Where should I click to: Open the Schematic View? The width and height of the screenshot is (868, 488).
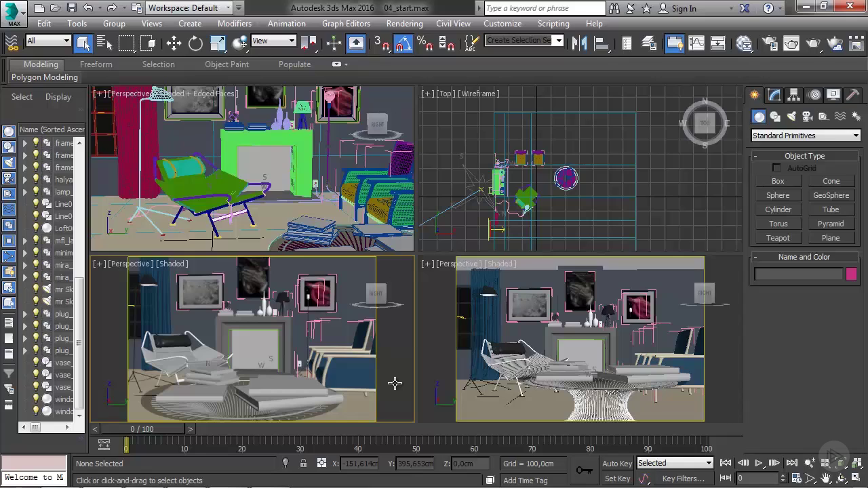(x=718, y=43)
